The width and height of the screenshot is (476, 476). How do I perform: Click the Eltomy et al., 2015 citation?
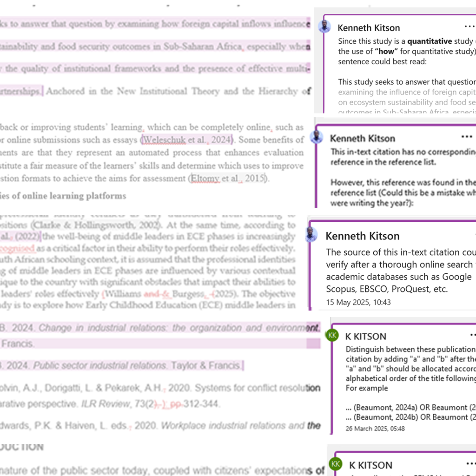point(227,178)
